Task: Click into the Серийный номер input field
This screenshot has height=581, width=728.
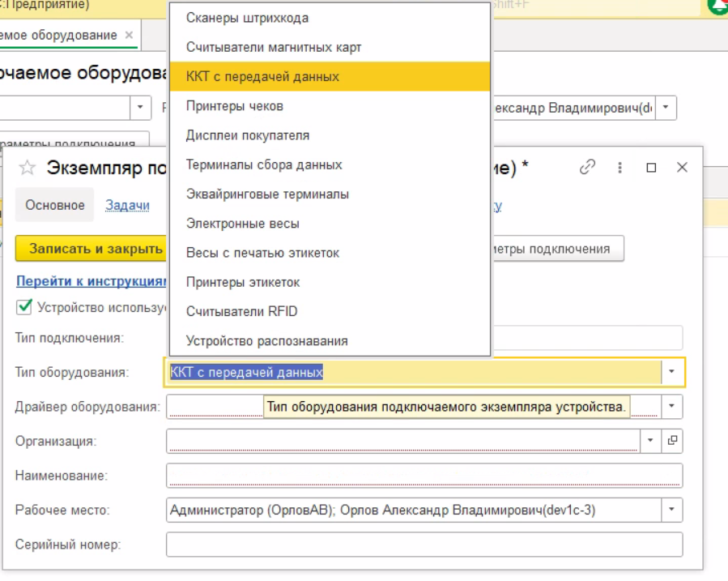Action: coord(424,545)
